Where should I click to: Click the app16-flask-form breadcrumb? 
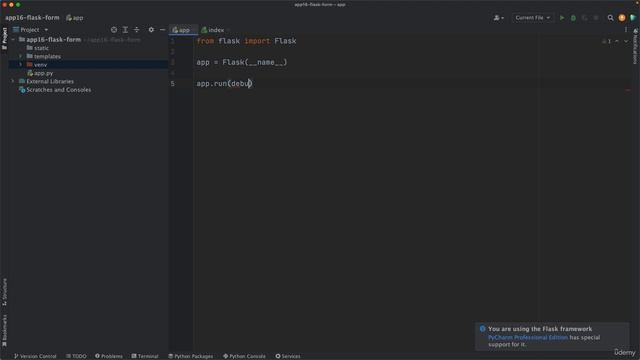32,18
